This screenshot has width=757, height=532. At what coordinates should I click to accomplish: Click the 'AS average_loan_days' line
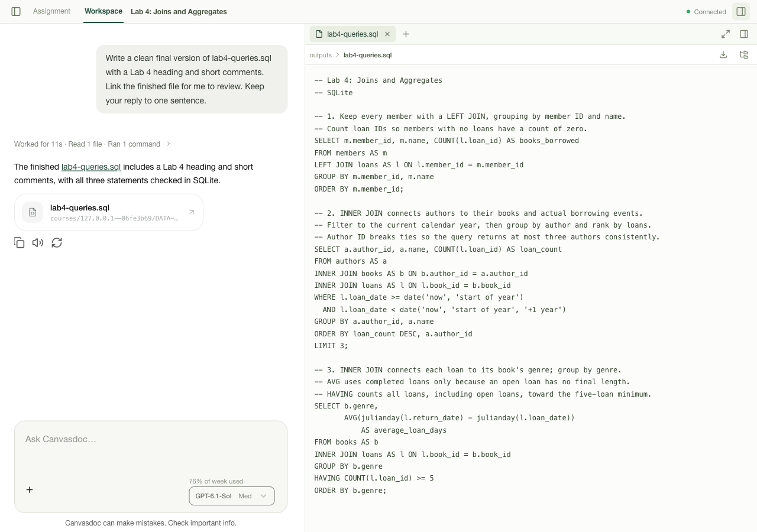(x=404, y=430)
